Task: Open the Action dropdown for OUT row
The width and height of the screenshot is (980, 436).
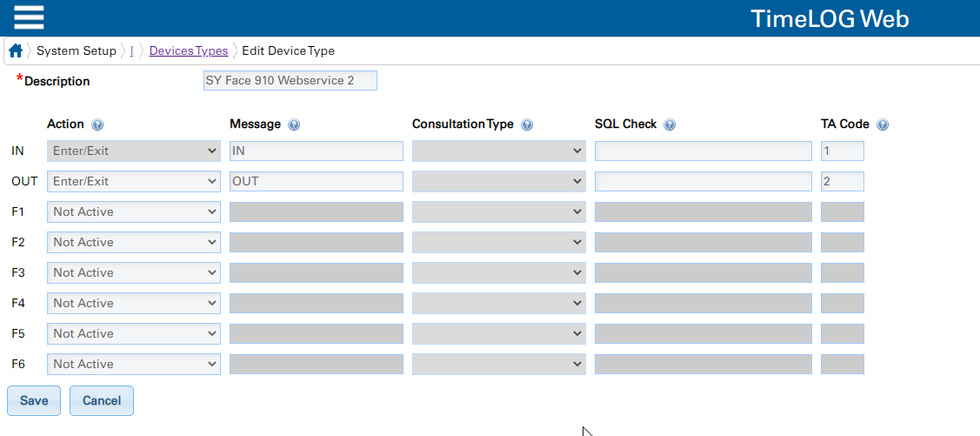Action: 134,181
